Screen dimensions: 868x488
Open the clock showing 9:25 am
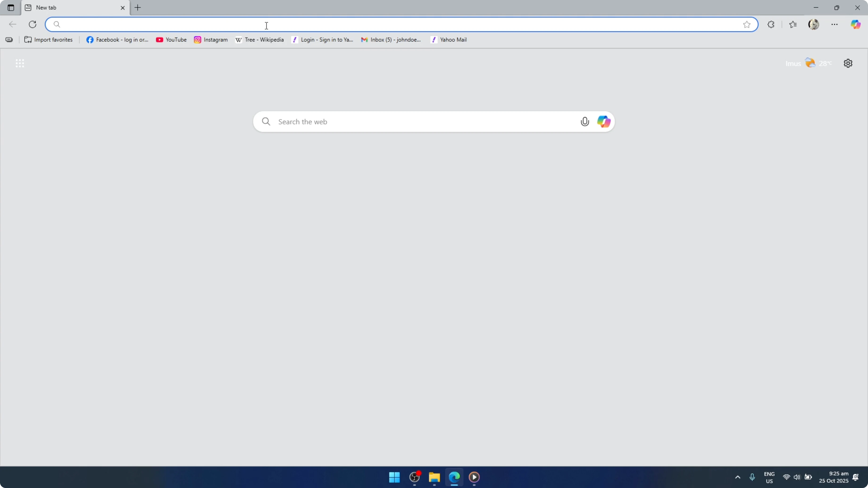(834, 477)
